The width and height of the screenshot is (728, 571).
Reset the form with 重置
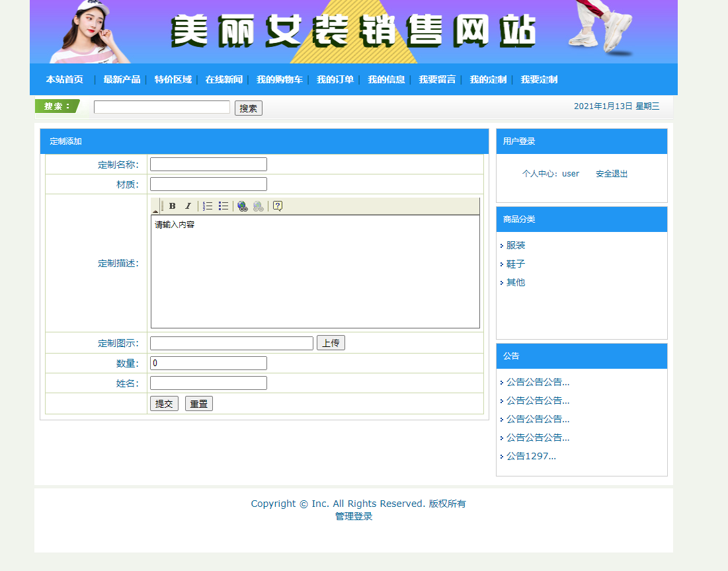pyautogui.click(x=198, y=403)
